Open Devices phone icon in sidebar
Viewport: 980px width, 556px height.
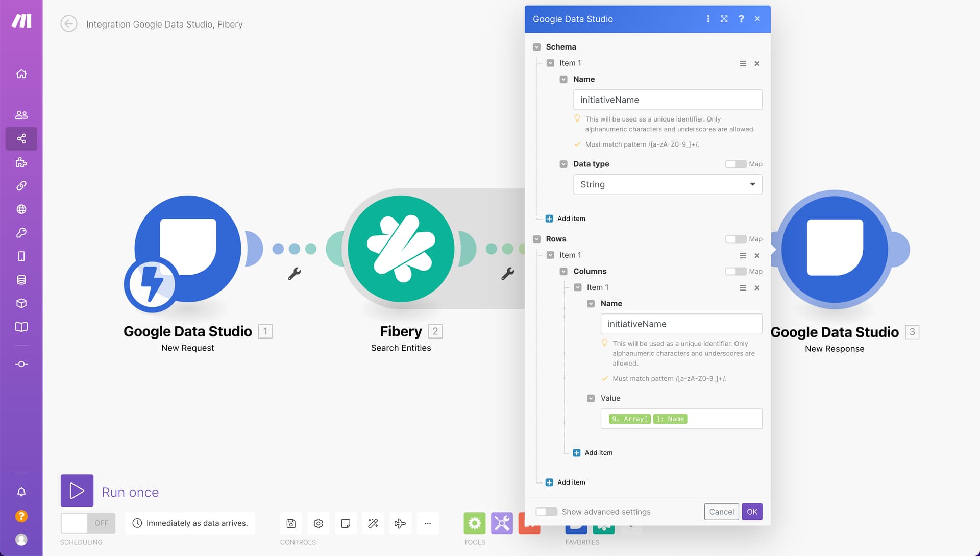[x=21, y=256]
